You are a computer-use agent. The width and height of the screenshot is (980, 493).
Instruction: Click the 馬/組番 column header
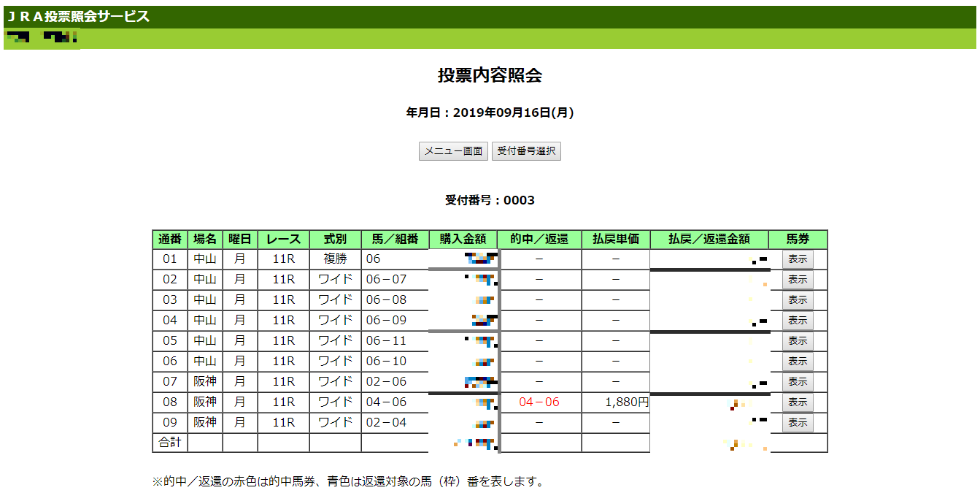pos(396,239)
